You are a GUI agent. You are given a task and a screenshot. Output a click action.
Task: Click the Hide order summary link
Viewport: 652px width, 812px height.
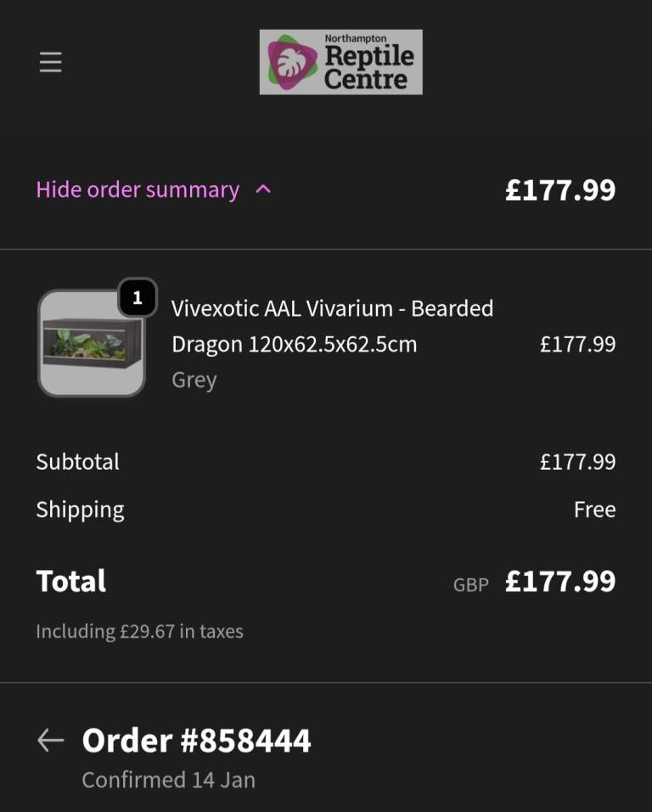138,189
